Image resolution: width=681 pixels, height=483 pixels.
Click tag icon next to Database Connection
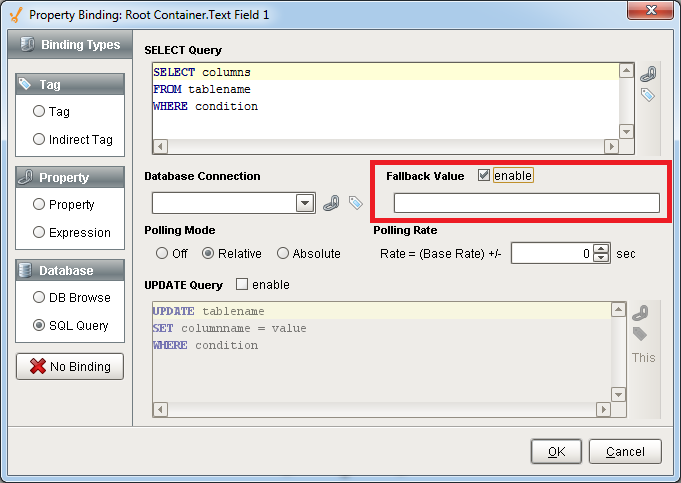[x=355, y=203]
